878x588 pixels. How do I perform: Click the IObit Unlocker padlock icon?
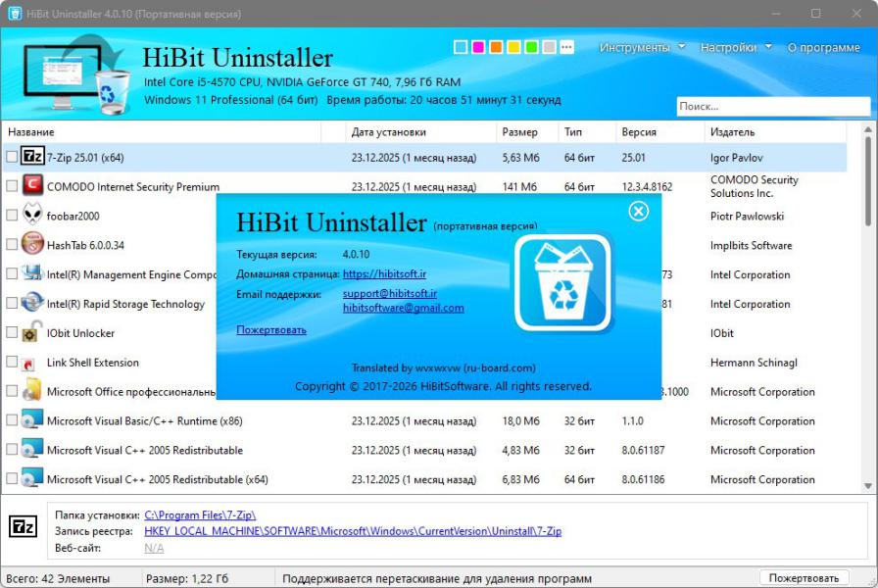click(32, 333)
